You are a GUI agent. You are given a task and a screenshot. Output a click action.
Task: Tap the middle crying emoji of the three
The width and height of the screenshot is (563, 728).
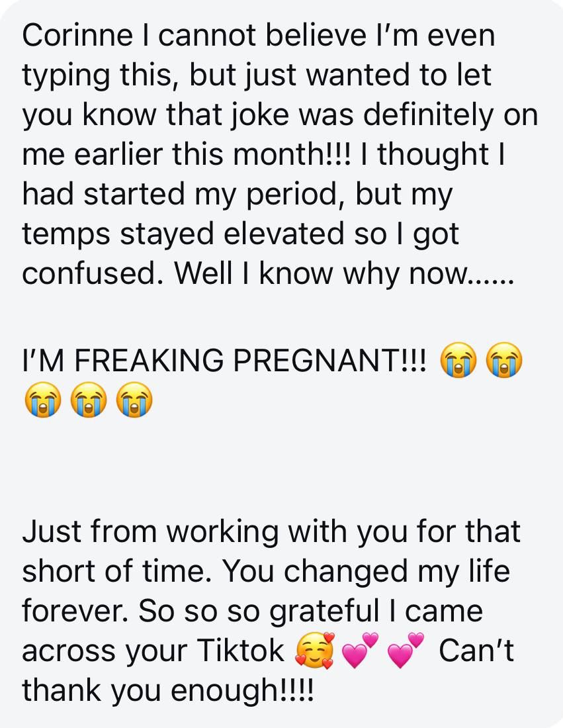click(87, 401)
